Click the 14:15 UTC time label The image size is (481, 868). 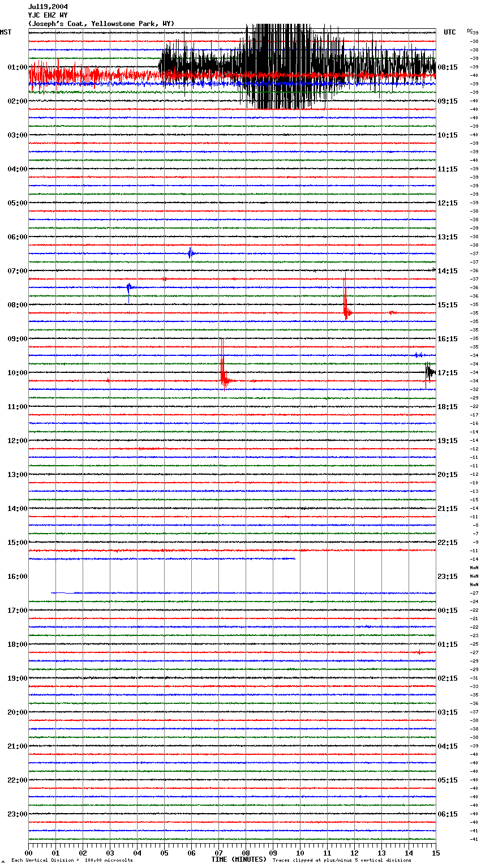(x=448, y=271)
